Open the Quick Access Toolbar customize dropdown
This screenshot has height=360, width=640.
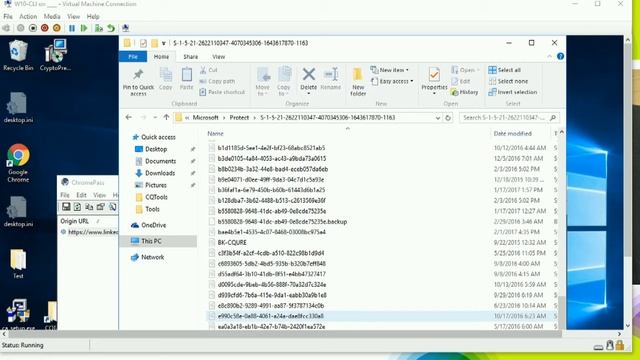click(164, 43)
